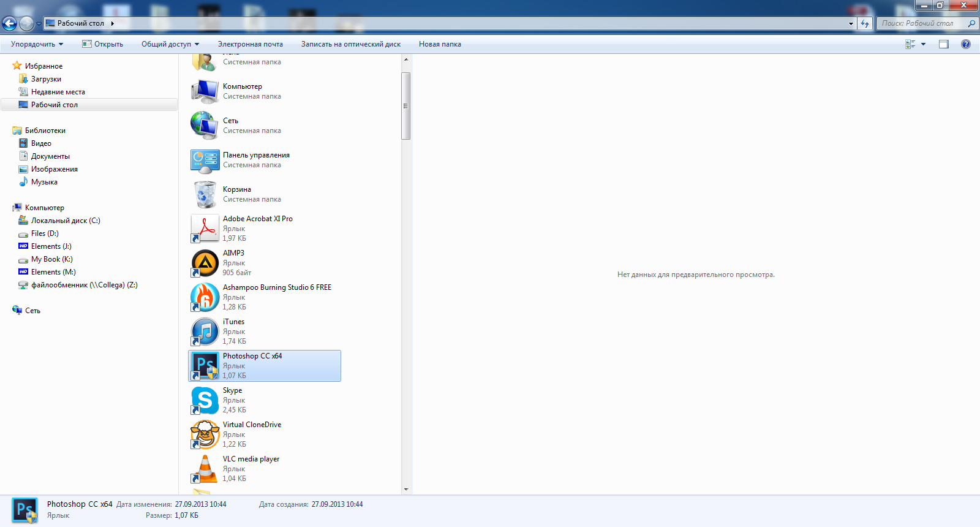Image resolution: width=980 pixels, height=527 pixels.
Task: Select the Network (Сеть) globe icon in list
Action: pyautogui.click(x=205, y=126)
